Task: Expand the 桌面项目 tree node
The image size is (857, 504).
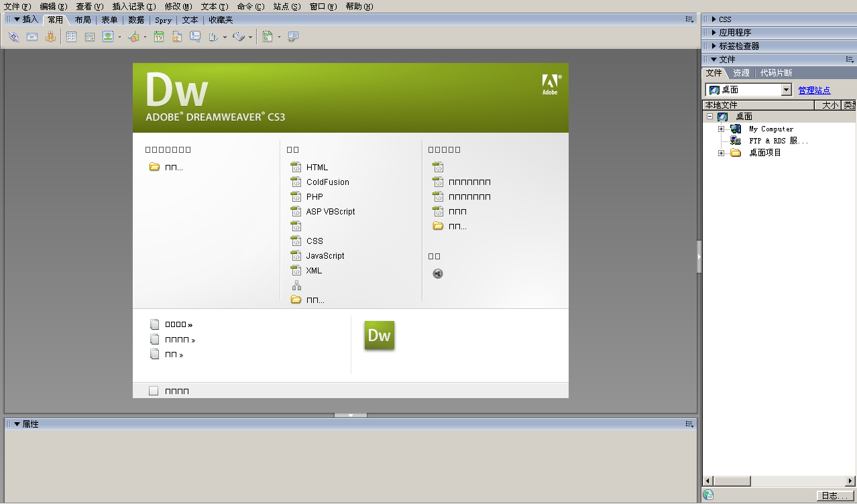Action: pos(722,153)
